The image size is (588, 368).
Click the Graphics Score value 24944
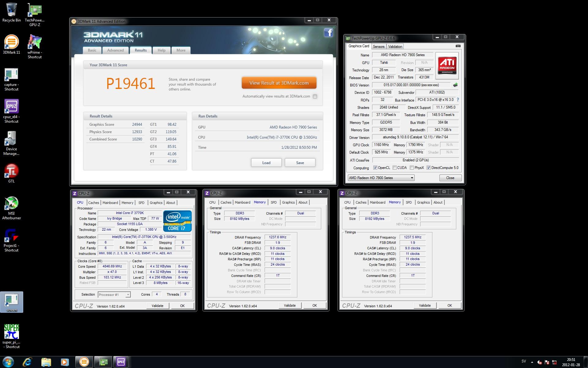point(137,125)
